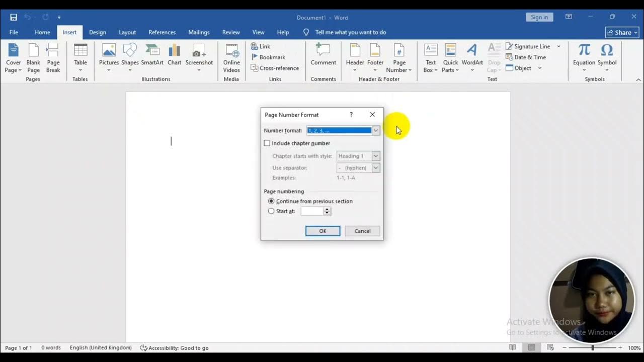Image resolution: width=644 pixels, height=362 pixels.
Task: Open the Header menu
Action: (x=355, y=58)
